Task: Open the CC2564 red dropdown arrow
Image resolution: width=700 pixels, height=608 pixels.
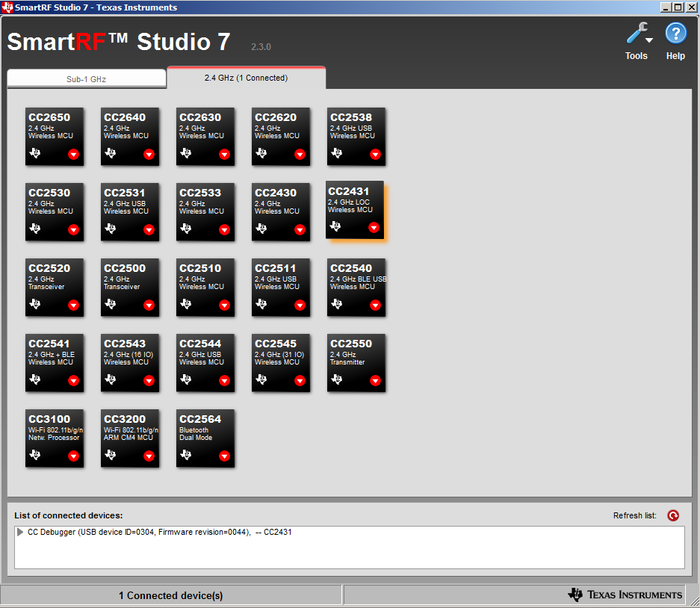Action: click(x=225, y=456)
